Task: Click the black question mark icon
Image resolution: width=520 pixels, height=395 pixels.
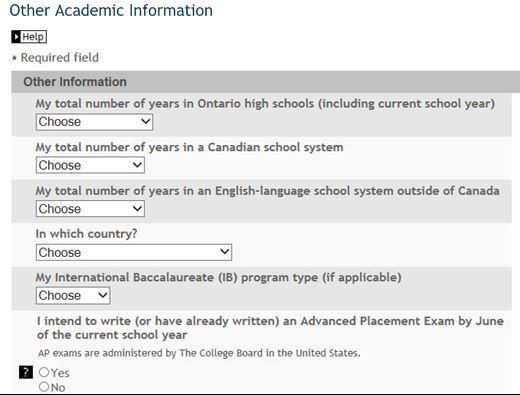Action: 26,372
